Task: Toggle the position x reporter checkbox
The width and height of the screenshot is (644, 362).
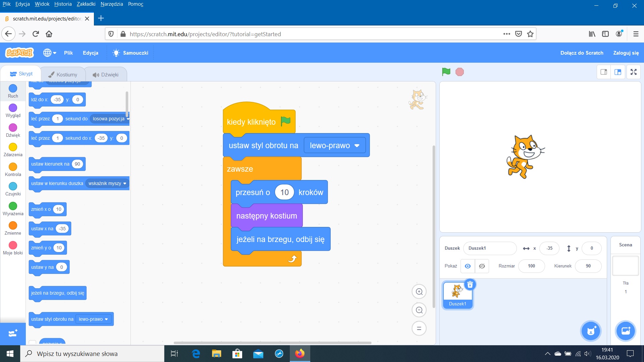Action: coord(33,343)
